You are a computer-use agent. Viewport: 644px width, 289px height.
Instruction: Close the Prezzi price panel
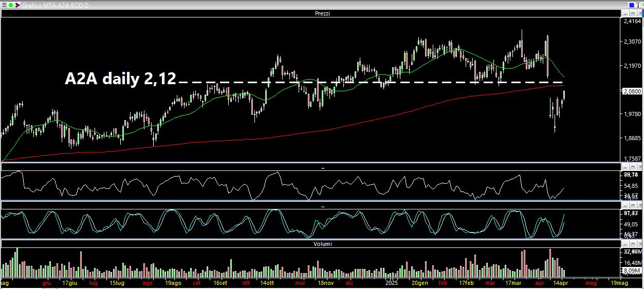pyautogui.click(x=640, y=13)
